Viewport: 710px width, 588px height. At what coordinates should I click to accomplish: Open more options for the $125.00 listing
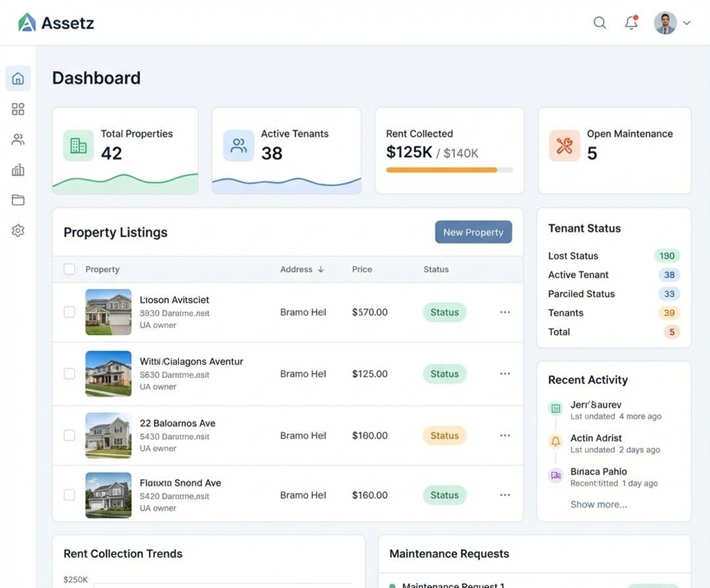pos(505,374)
